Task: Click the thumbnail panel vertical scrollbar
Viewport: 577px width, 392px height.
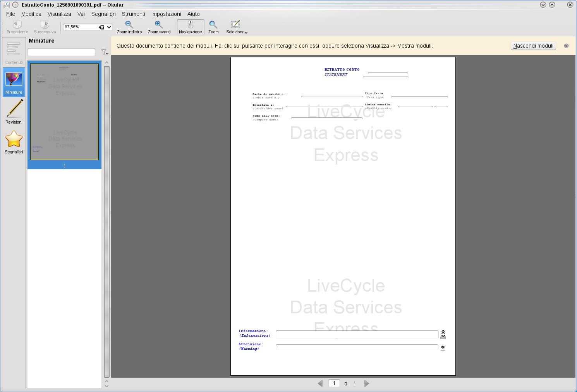Action: coord(106,221)
